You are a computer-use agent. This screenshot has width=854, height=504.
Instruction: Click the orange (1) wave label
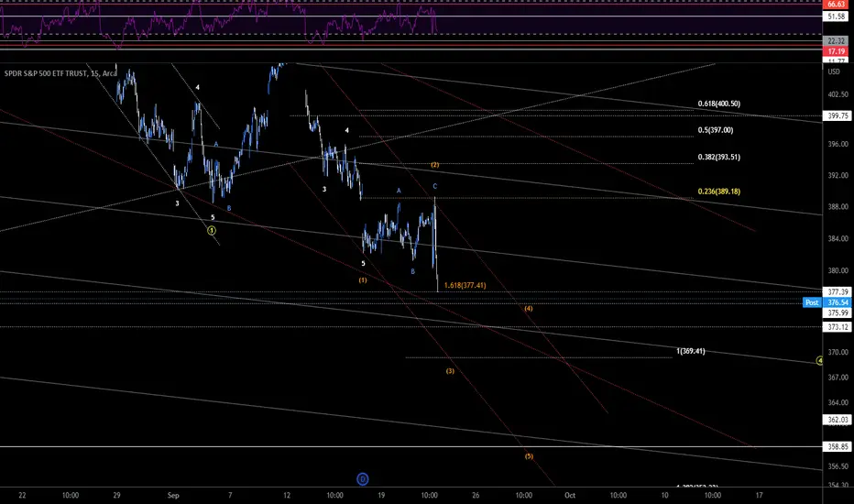point(363,280)
